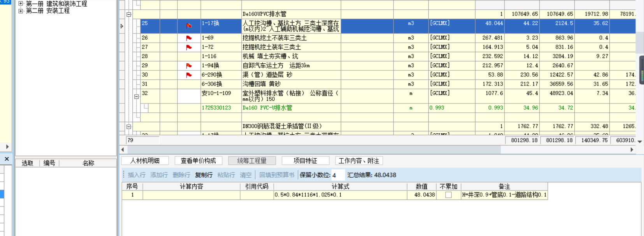
Task: Click the right arrow of horizontal scrollbar
Action: tap(632, 150)
